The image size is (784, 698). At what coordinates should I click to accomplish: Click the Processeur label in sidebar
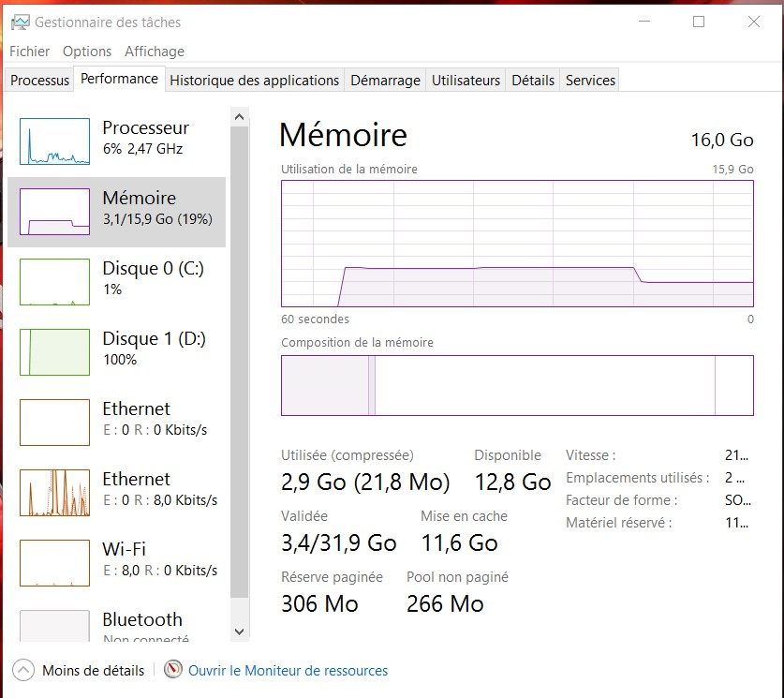(x=145, y=128)
